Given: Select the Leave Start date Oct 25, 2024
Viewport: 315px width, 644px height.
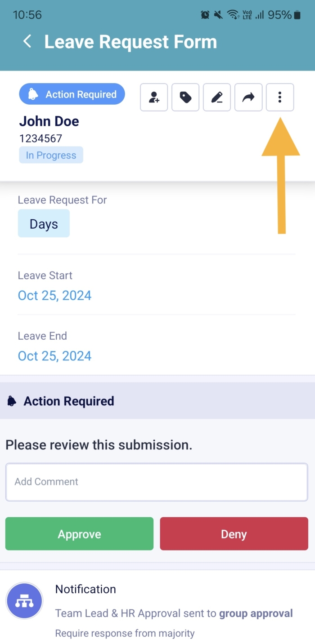Looking at the screenshot, I should click(54, 296).
